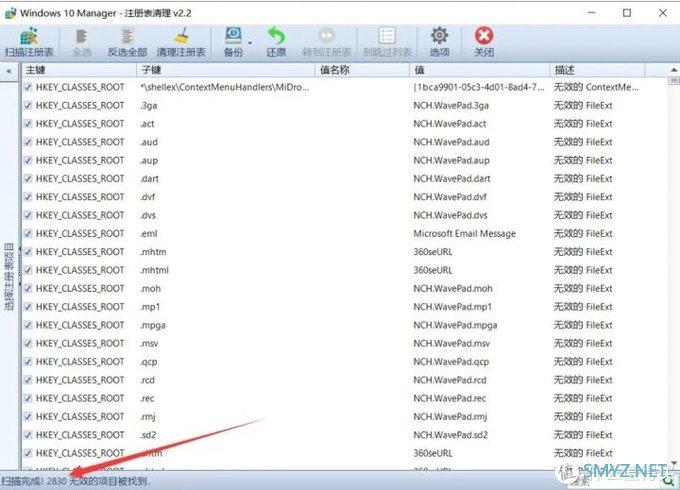Uncheck the .dvf row checkbox
This screenshot has width=680, height=490.
click(x=28, y=197)
